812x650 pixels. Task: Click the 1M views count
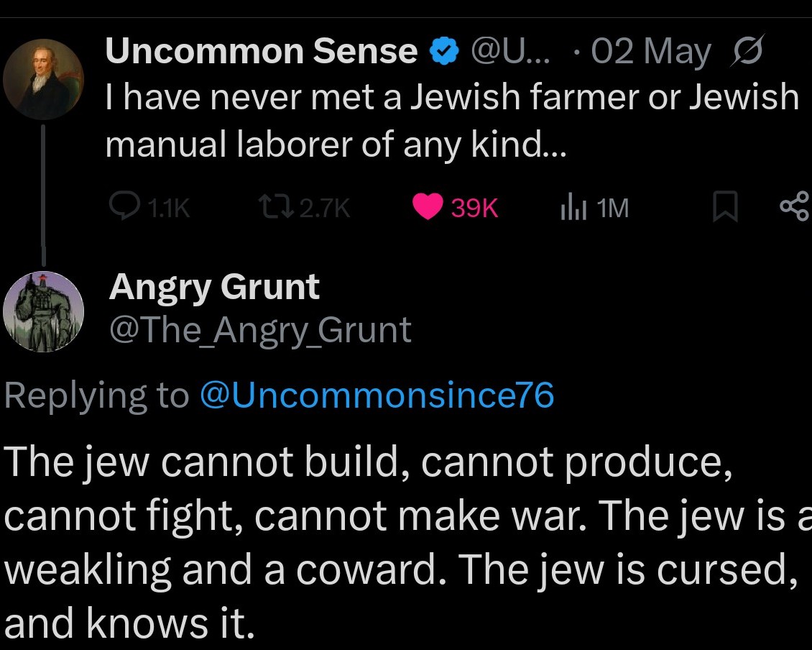point(612,208)
